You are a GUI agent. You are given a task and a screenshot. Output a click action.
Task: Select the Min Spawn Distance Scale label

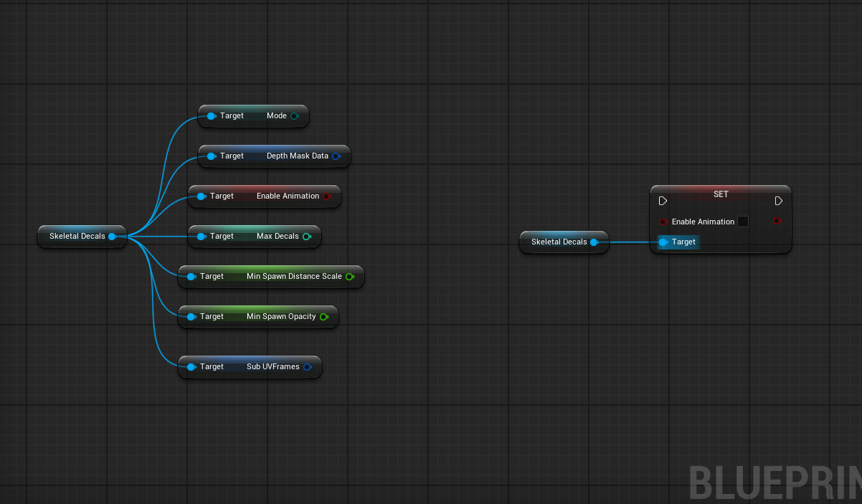[x=294, y=277]
